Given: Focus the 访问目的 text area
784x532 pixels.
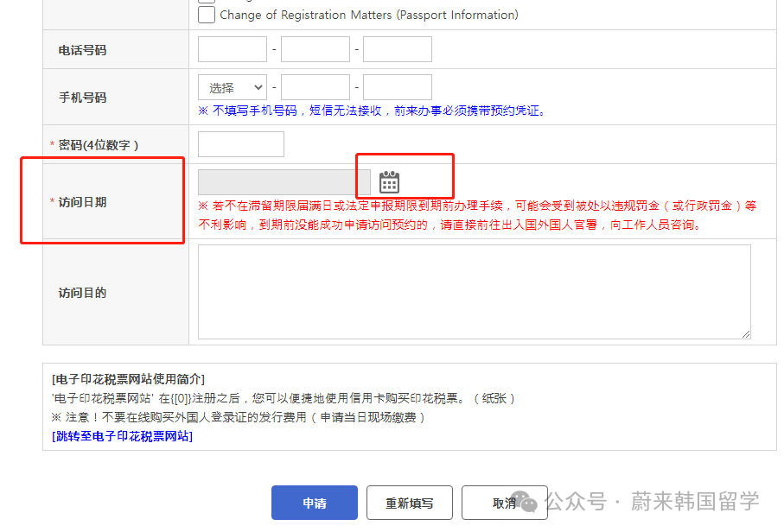Looking at the screenshot, I should pyautogui.click(x=474, y=291).
